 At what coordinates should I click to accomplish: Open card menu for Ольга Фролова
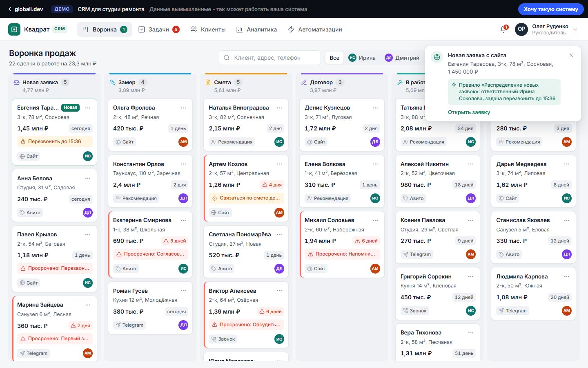click(183, 108)
